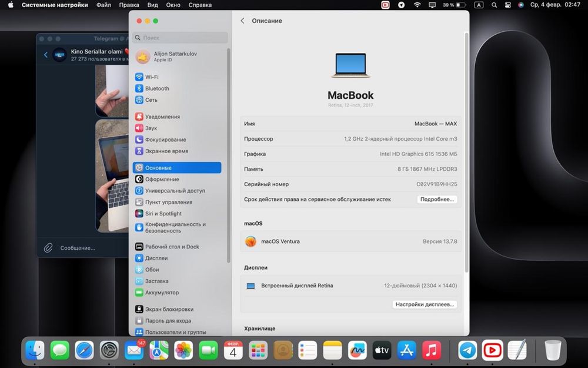The height and width of the screenshot is (368, 588).
Task: Click serial number C02V91B9HH25
Action: pos(437,184)
